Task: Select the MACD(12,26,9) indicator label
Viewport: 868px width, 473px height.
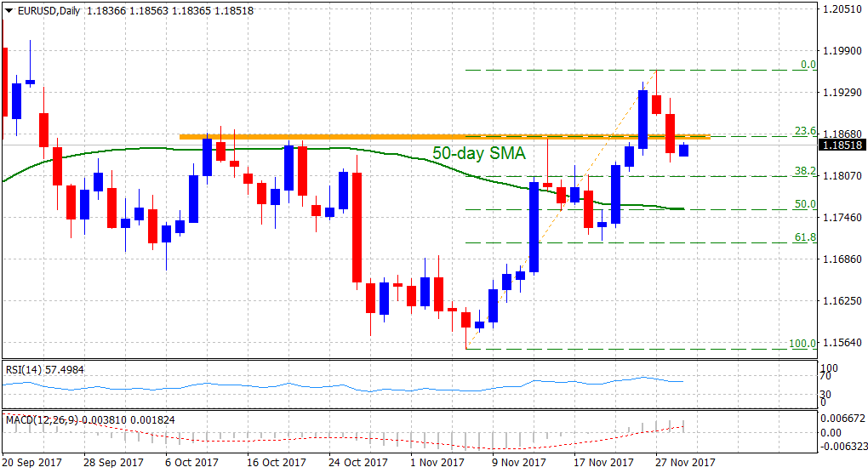Action: (x=90, y=420)
